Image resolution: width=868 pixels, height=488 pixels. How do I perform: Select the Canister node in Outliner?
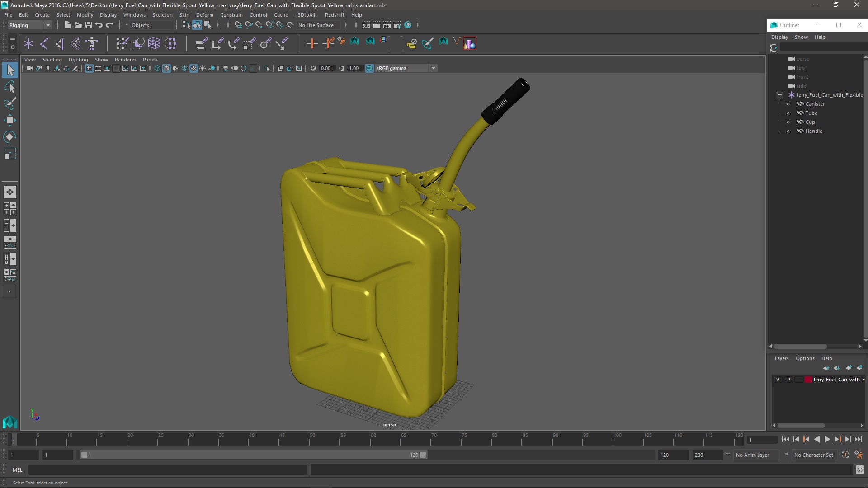(x=815, y=104)
